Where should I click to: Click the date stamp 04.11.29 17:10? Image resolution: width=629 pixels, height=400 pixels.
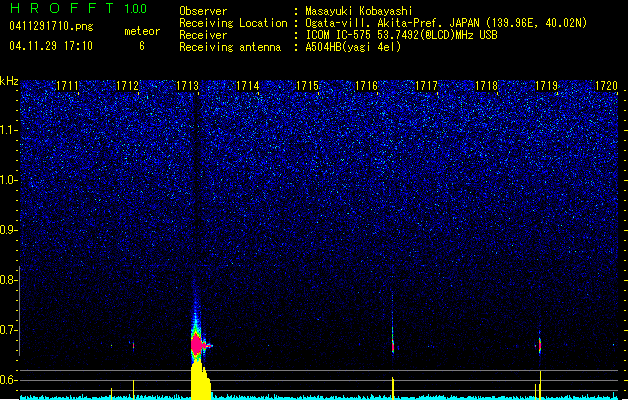[51, 46]
